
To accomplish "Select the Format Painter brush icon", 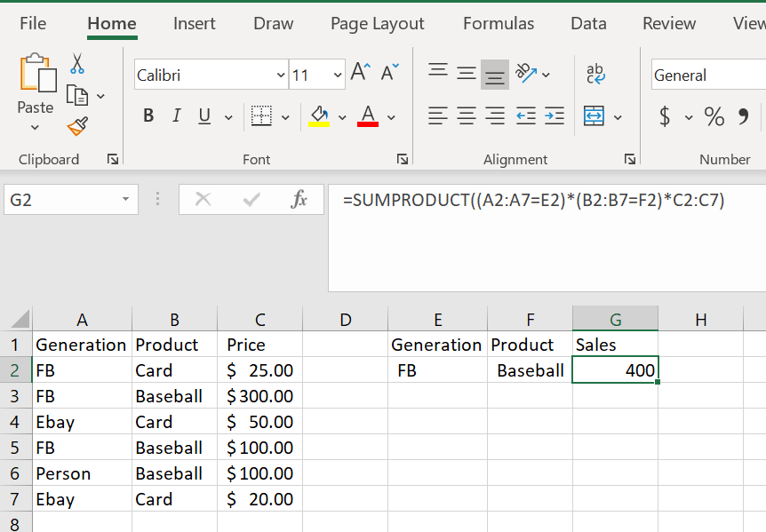I will pos(77,126).
